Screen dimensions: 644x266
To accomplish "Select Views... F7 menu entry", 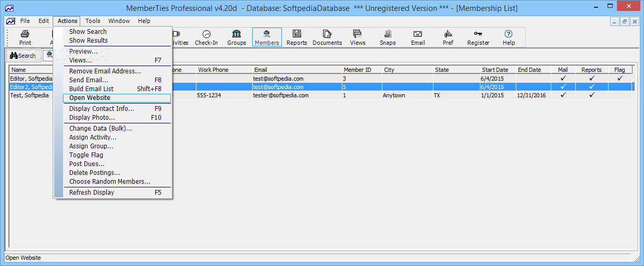I will click(117, 60).
